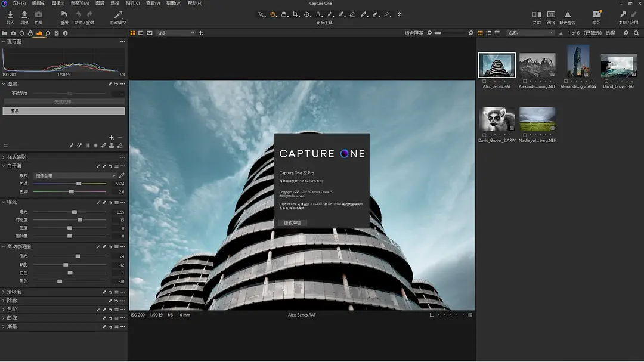Click the 导入 (Import) icon
Viewport: 644px width, 362px height.
10,14
